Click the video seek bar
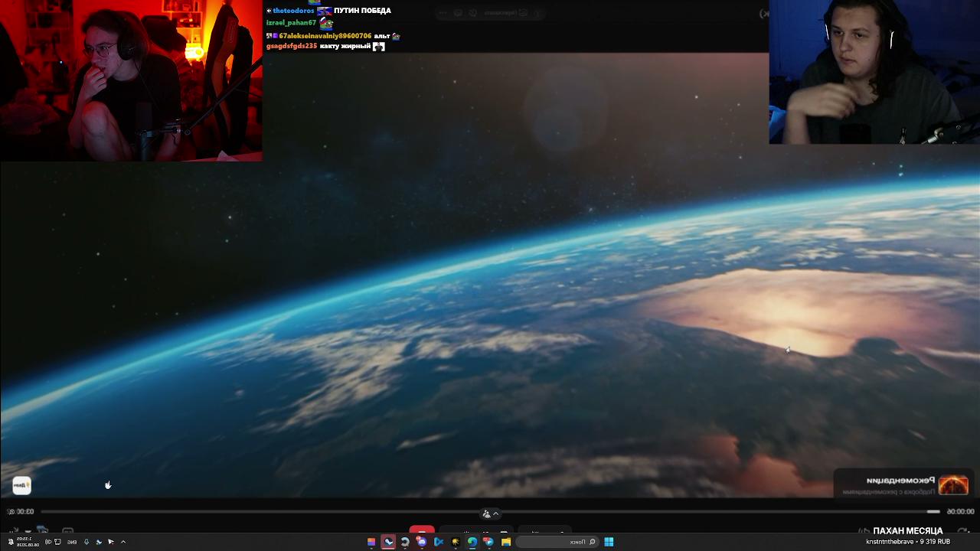 click(x=490, y=511)
